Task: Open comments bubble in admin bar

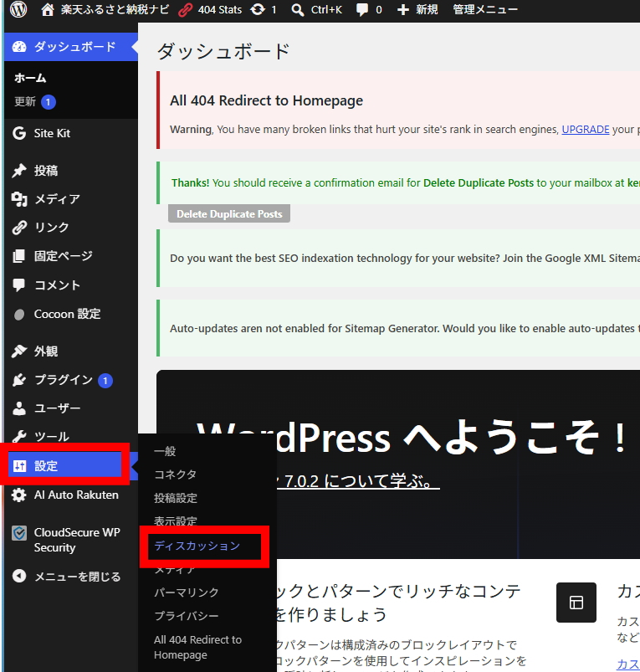Action: click(x=362, y=10)
